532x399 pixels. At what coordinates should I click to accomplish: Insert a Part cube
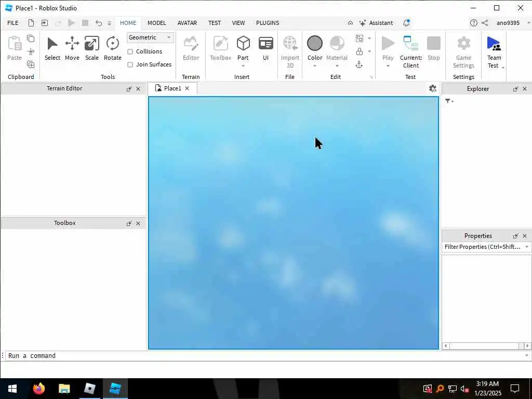coord(243,44)
